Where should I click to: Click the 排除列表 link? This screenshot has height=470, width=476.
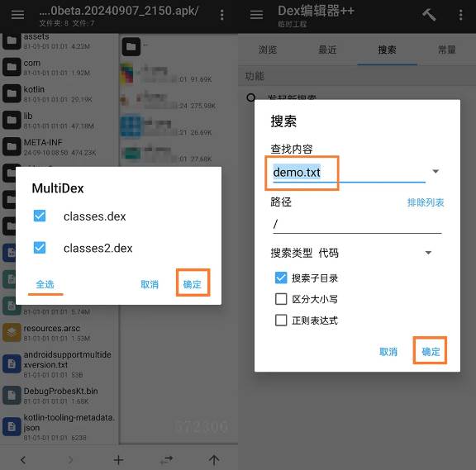[x=426, y=202]
